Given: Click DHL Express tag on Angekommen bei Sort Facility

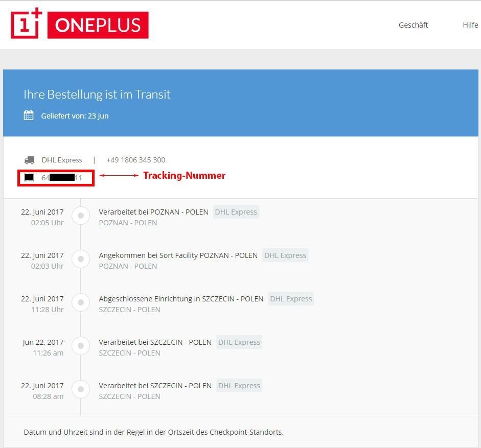Looking at the screenshot, I should tap(285, 255).
